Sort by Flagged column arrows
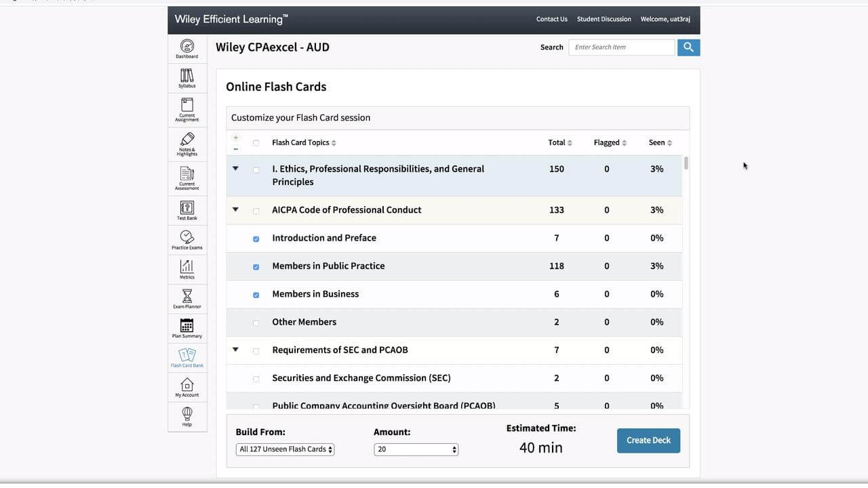868x488 pixels. pos(624,143)
